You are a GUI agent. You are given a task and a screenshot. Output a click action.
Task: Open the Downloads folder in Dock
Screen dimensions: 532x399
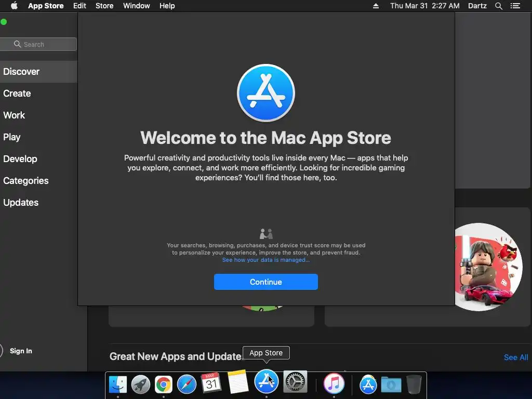pyautogui.click(x=391, y=385)
